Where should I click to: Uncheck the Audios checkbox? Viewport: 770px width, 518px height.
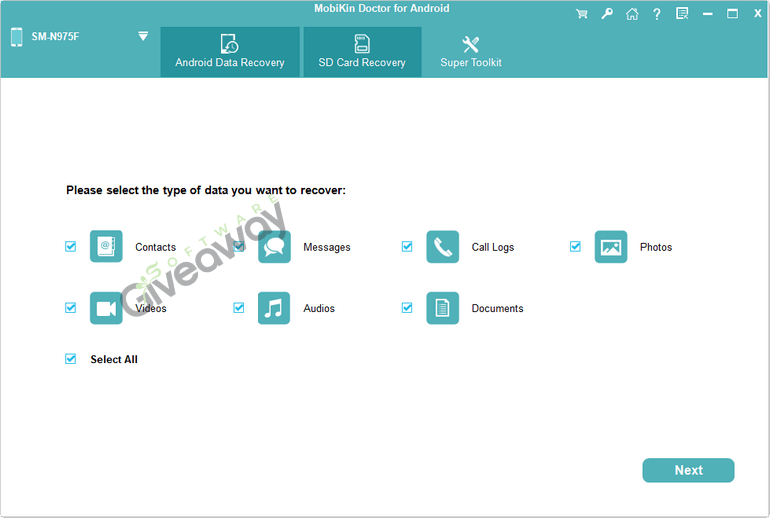tap(239, 308)
